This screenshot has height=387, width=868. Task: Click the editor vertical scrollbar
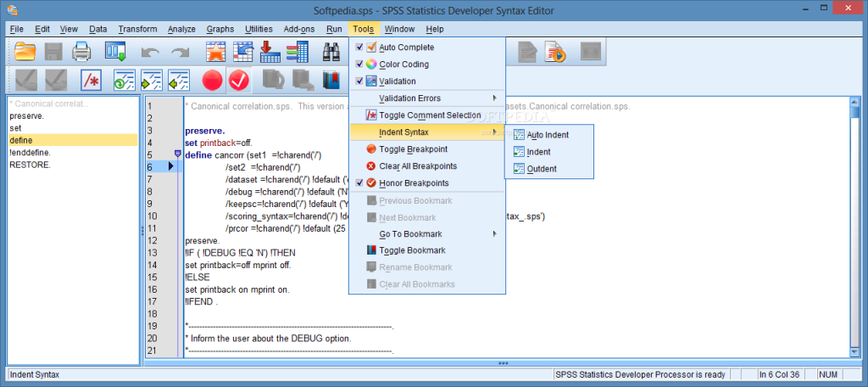tap(854, 227)
